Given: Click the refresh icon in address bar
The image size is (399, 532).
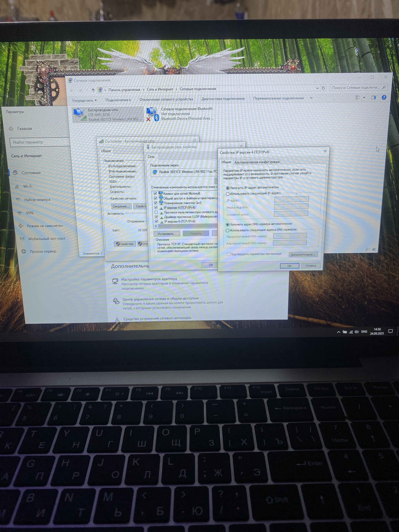Looking at the screenshot, I should (x=323, y=88).
